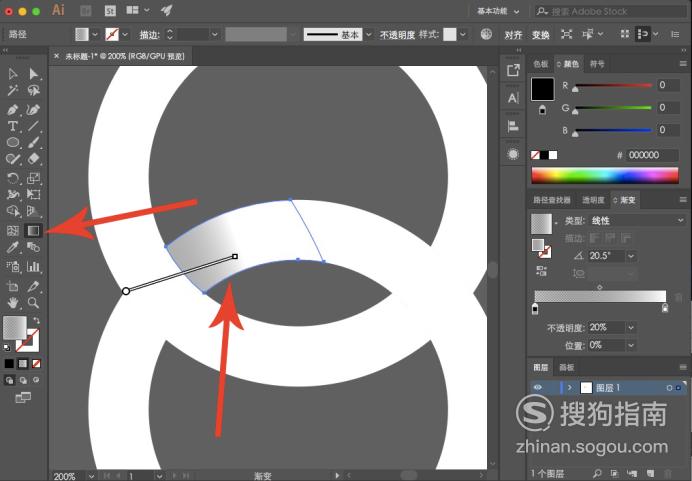
Task: Select the Blend tool
Action: coord(34,247)
